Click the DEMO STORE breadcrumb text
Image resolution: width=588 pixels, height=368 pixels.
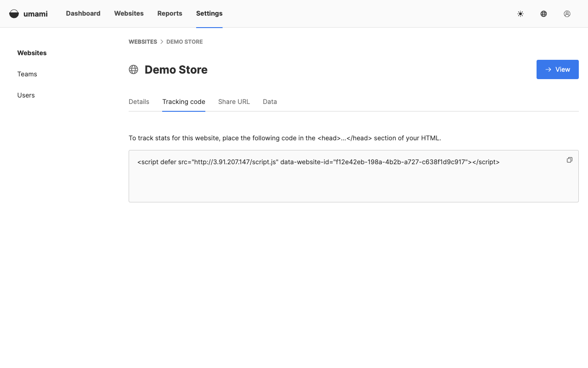185,42
